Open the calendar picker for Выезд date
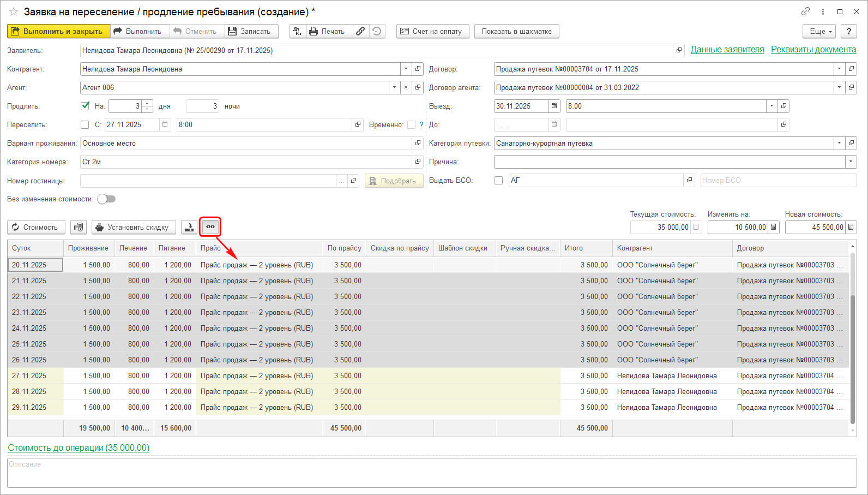Viewport: 868px width, 495px height. (554, 106)
